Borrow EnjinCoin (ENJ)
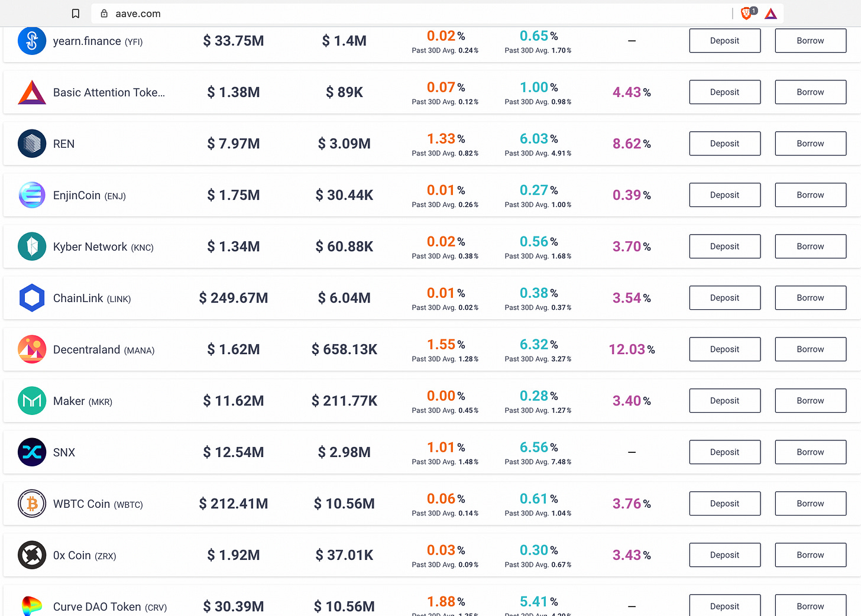861x616 pixels. (811, 195)
